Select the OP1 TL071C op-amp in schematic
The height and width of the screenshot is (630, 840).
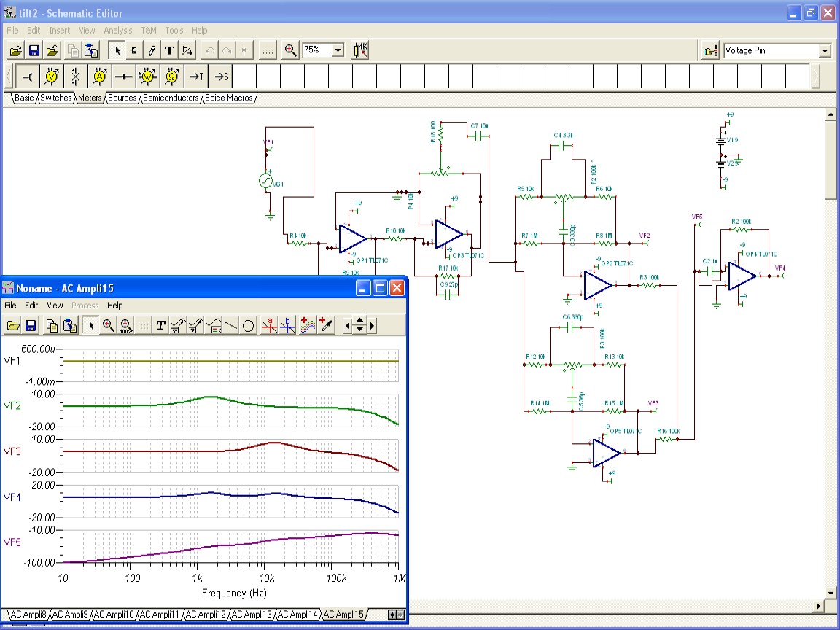[x=353, y=239]
